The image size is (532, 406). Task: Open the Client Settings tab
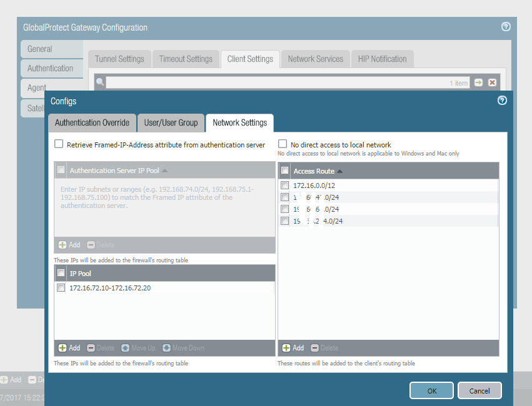point(250,59)
